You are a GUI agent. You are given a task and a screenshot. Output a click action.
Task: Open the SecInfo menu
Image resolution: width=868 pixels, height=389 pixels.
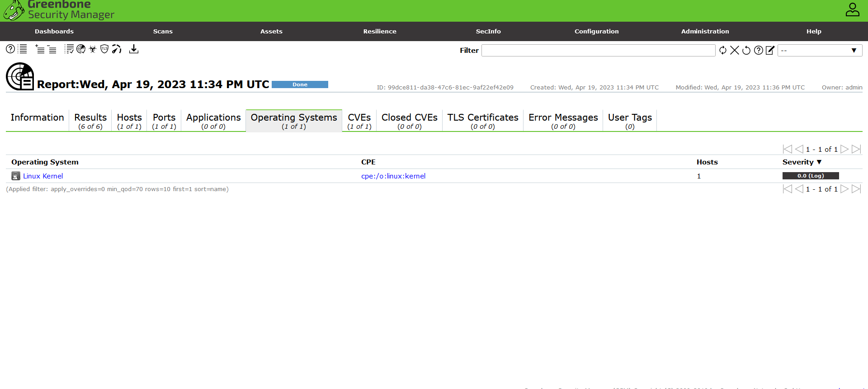pos(488,31)
